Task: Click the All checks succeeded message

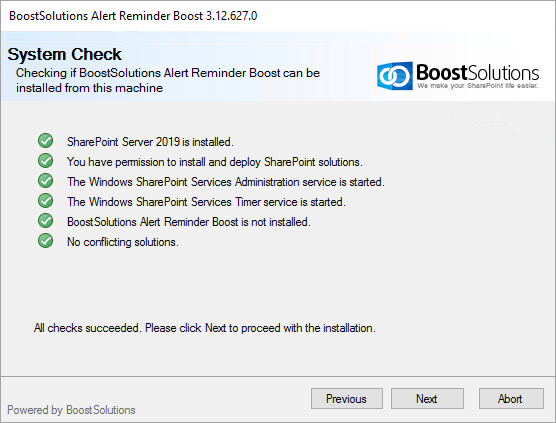Action: pos(205,328)
